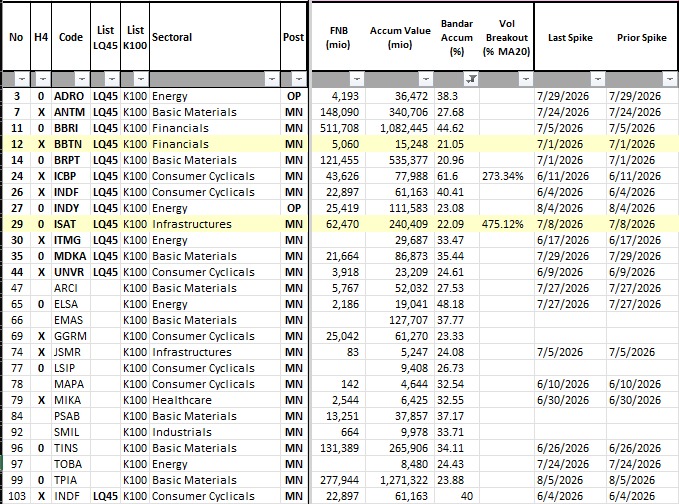Open the Vol Breakout filter dropdown

(526, 79)
